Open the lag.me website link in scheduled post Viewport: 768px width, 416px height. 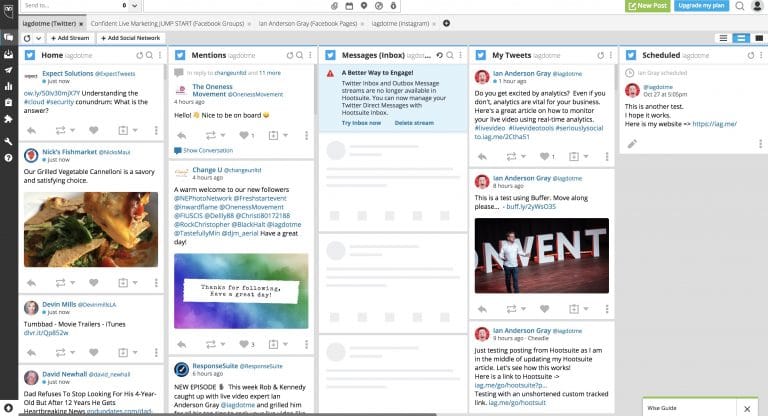pos(715,124)
